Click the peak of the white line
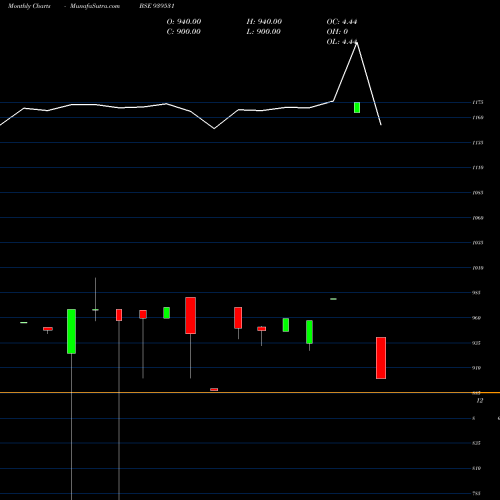This screenshot has height=500, width=500. click(357, 43)
